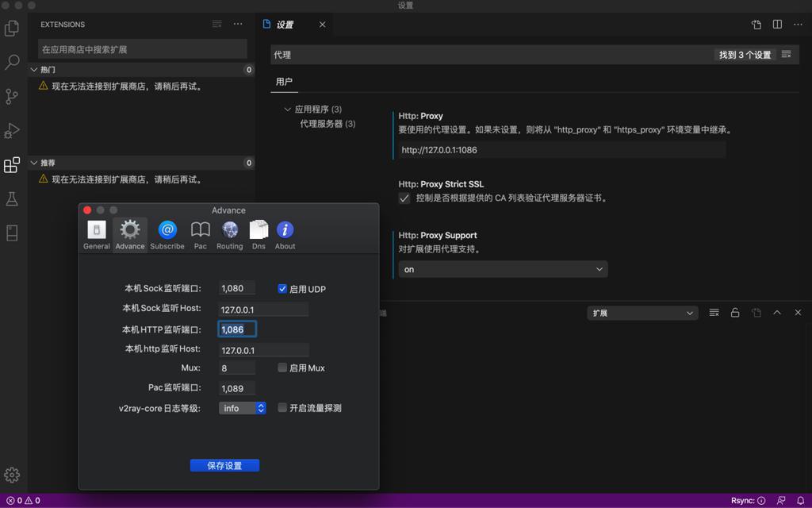Select 代理服务器 in settings tree

tap(327, 123)
